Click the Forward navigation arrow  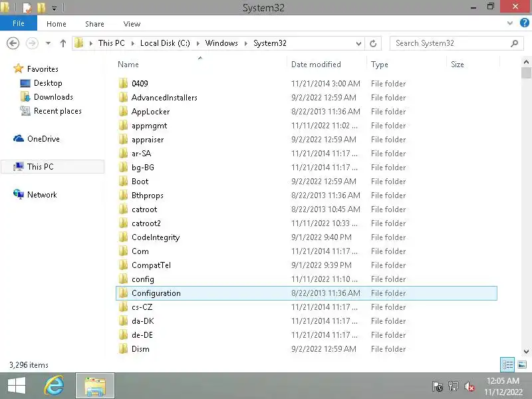[32, 43]
